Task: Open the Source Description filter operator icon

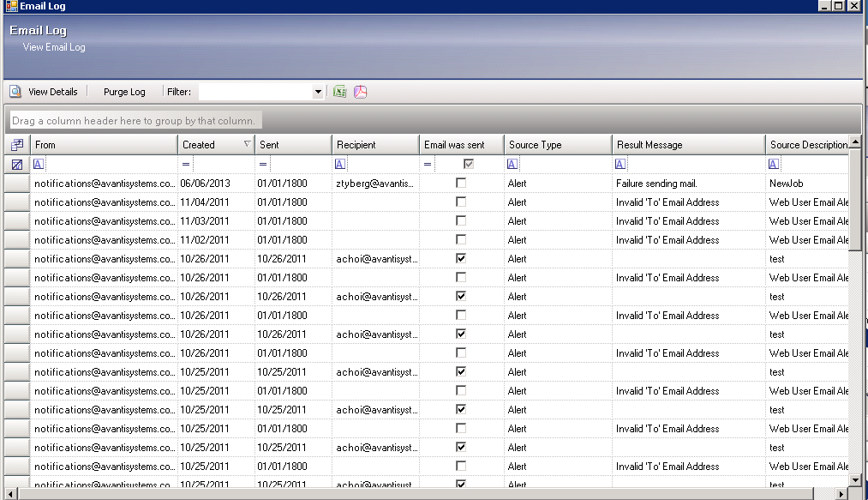Action: click(774, 164)
